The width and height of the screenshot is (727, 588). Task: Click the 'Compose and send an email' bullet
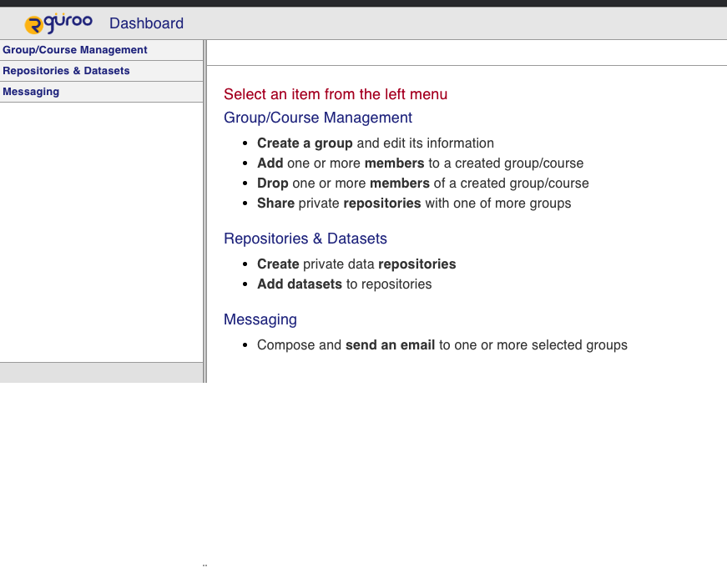point(442,345)
